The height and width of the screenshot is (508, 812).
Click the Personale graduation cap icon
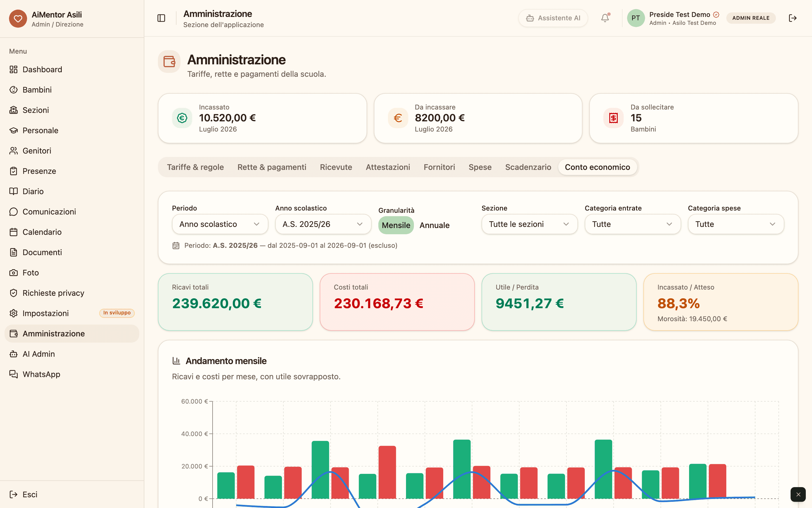click(14, 130)
